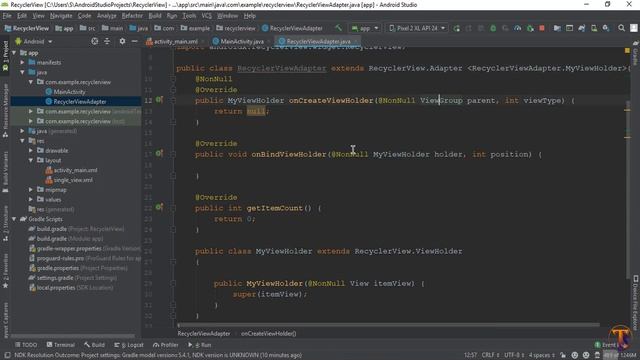Toggle the Build Variants tool window

5,171
